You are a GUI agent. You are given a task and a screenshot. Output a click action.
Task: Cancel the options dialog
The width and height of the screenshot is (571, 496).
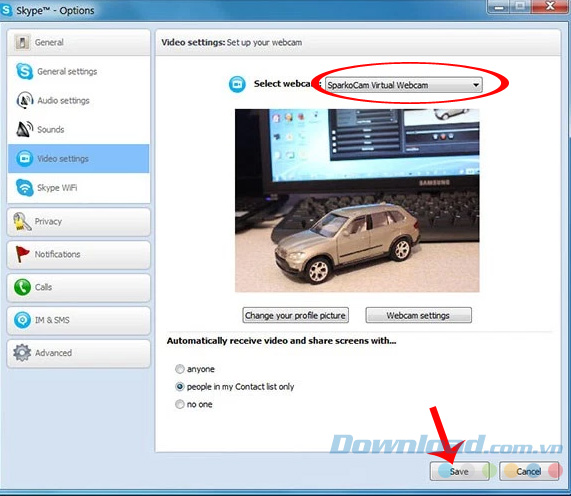529,472
